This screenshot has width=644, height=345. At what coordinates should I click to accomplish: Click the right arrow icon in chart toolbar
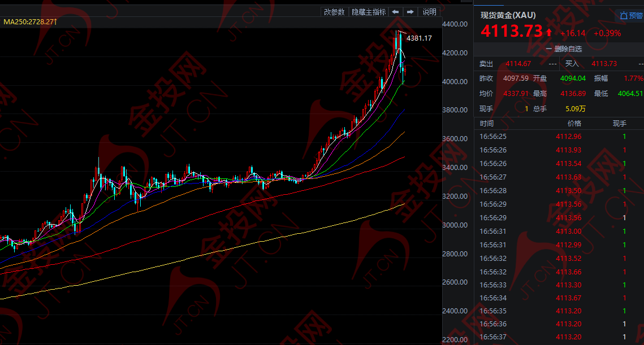(x=410, y=11)
